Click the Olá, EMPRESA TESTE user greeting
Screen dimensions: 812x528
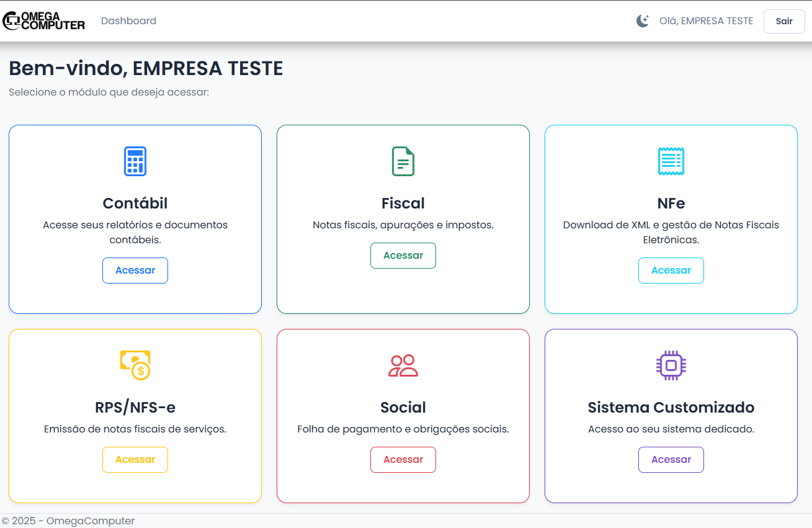tap(706, 21)
